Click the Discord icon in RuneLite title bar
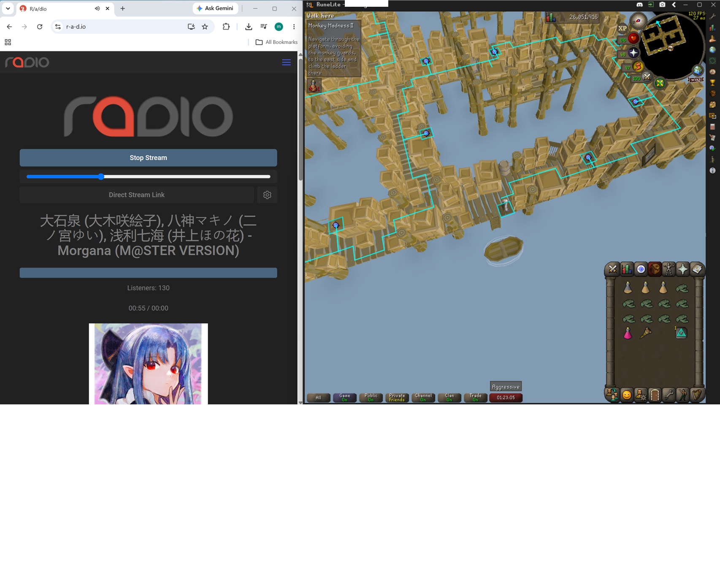 pyautogui.click(x=639, y=5)
